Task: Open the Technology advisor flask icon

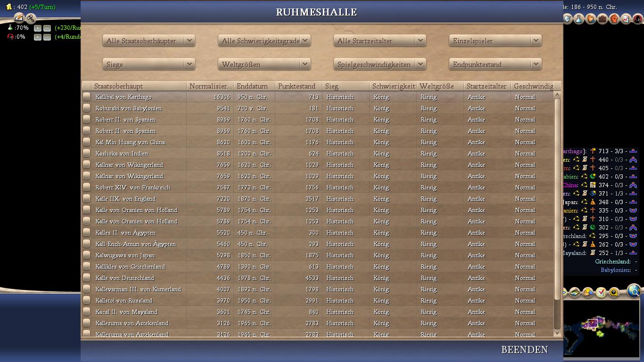Action: 579,19
